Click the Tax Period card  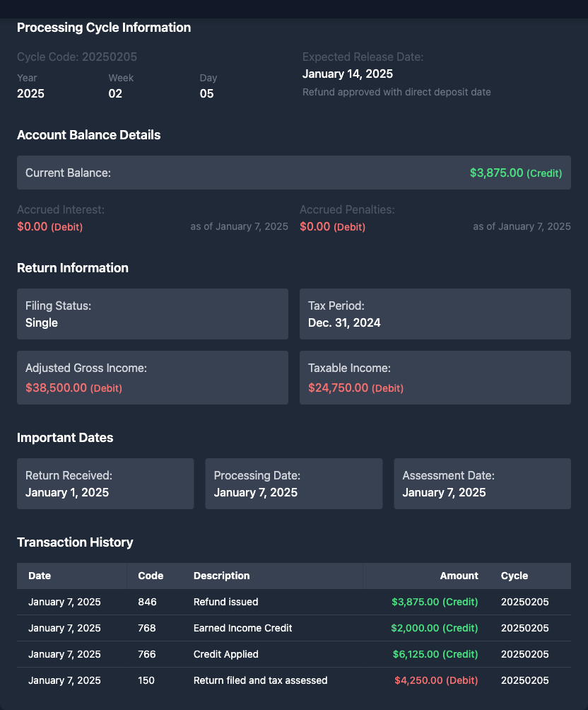click(435, 314)
